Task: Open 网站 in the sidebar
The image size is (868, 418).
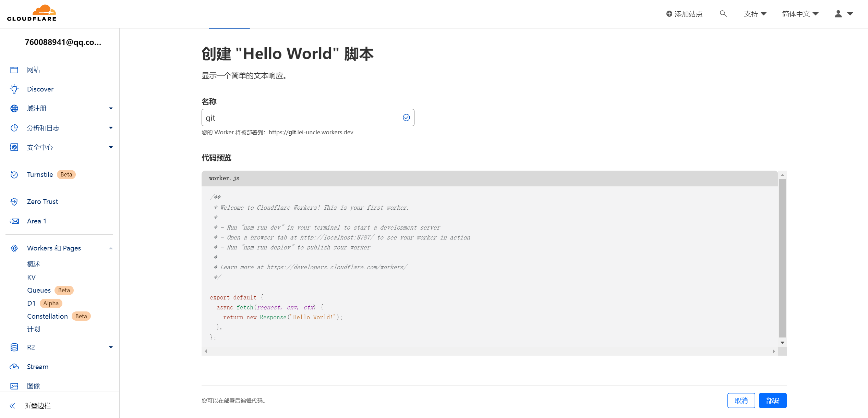Action: click(34, 70)
